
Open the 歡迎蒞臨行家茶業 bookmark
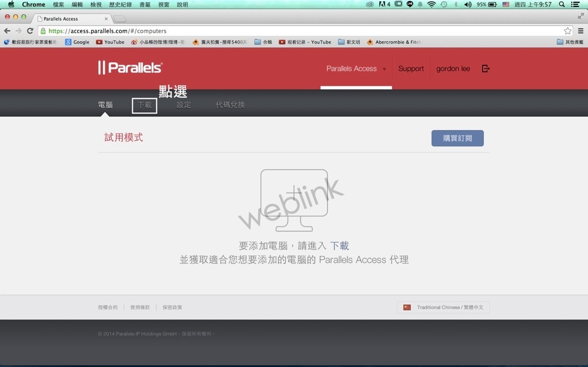31,42
